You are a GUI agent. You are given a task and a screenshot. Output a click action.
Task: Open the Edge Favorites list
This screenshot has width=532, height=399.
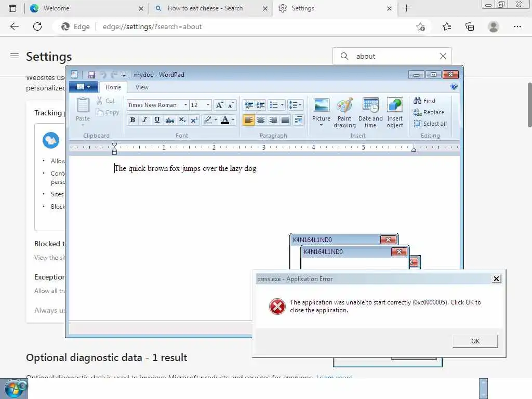coord(446,26)
